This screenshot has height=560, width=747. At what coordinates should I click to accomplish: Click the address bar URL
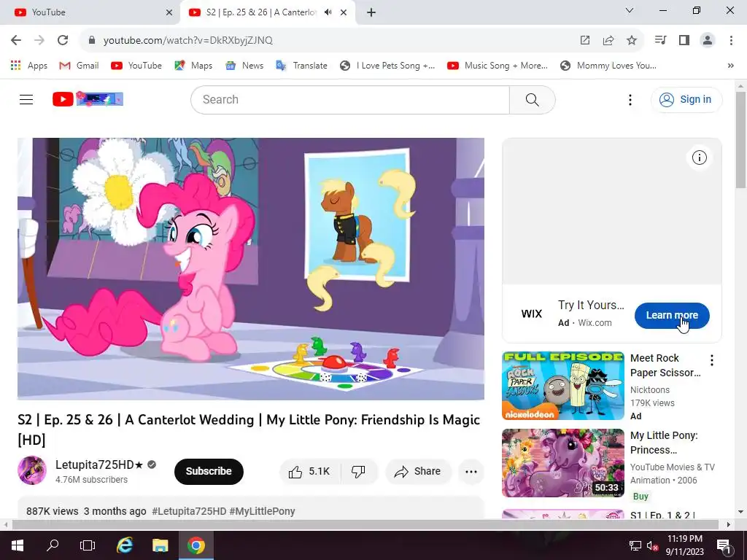pos(187,41)
